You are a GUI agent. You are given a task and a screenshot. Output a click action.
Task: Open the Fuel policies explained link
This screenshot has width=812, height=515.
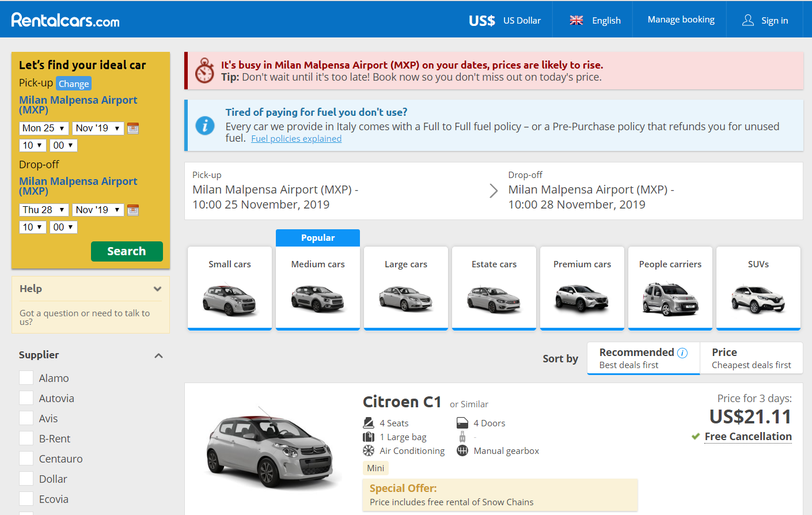(x=296, y=139)
